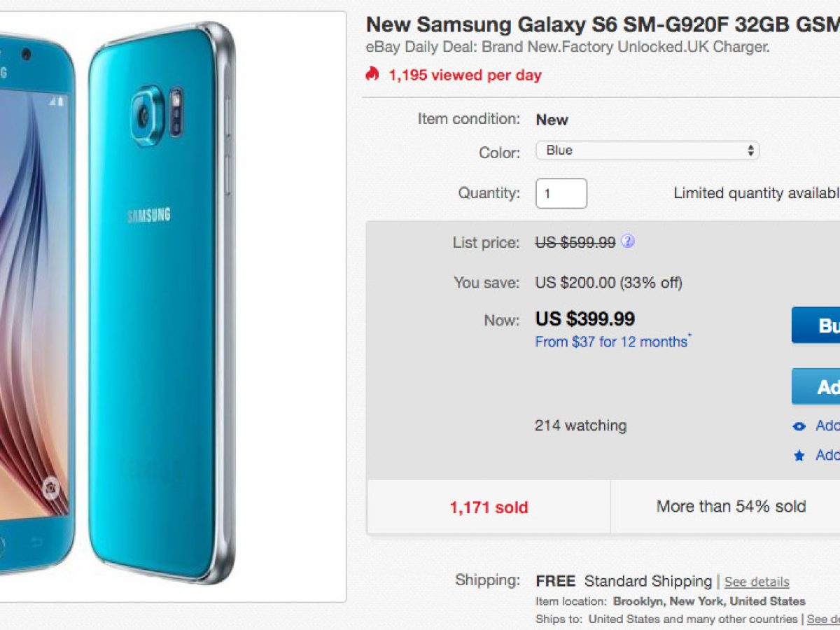Click the star icon for add to collection
The width and height of the screenshot is (840, 630).
click(799, 456)
